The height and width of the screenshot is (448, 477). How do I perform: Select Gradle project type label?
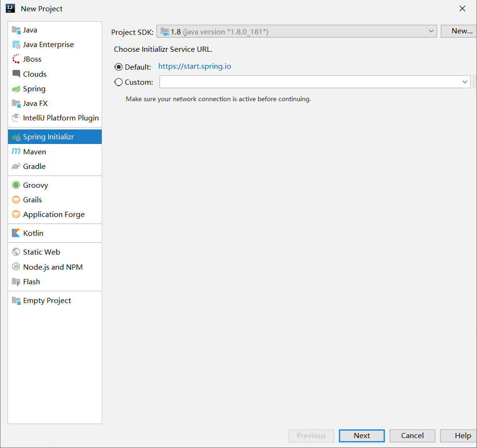click(34, 166)
